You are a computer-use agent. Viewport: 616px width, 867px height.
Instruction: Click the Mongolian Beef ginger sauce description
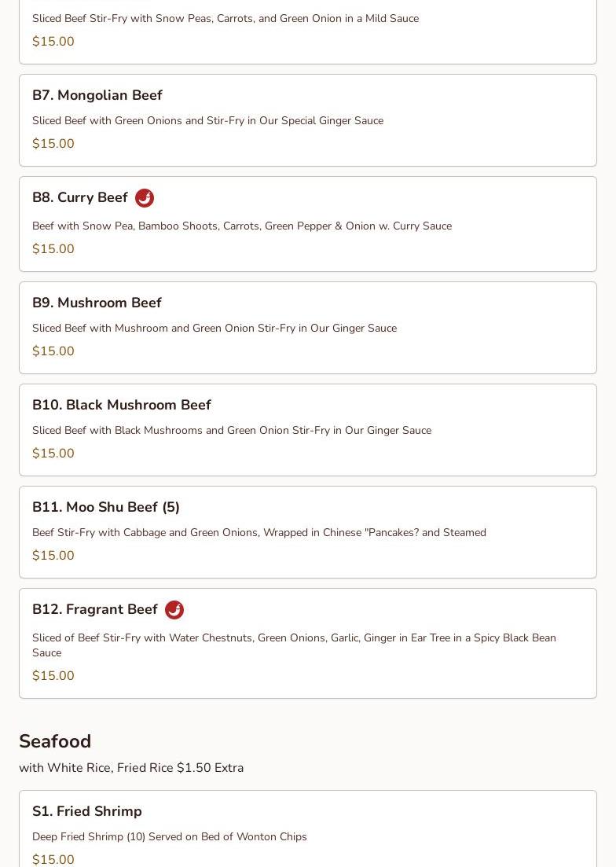[x=207, y=120]
